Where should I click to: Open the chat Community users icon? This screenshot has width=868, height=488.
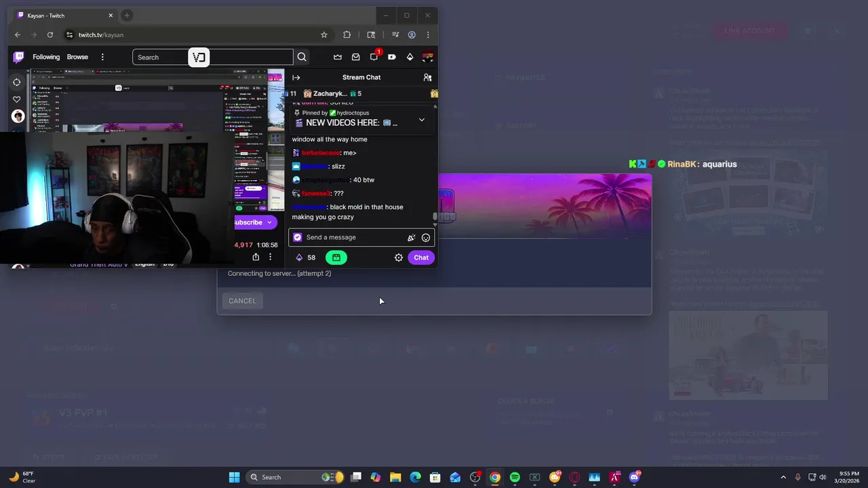[x=427, y=77]
